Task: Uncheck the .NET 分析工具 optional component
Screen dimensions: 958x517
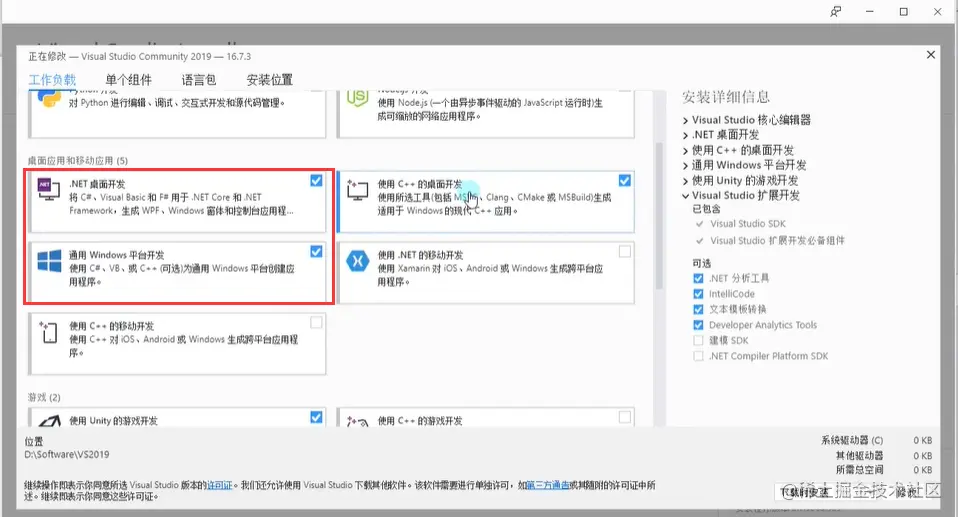Action: (x=698, y=278)
